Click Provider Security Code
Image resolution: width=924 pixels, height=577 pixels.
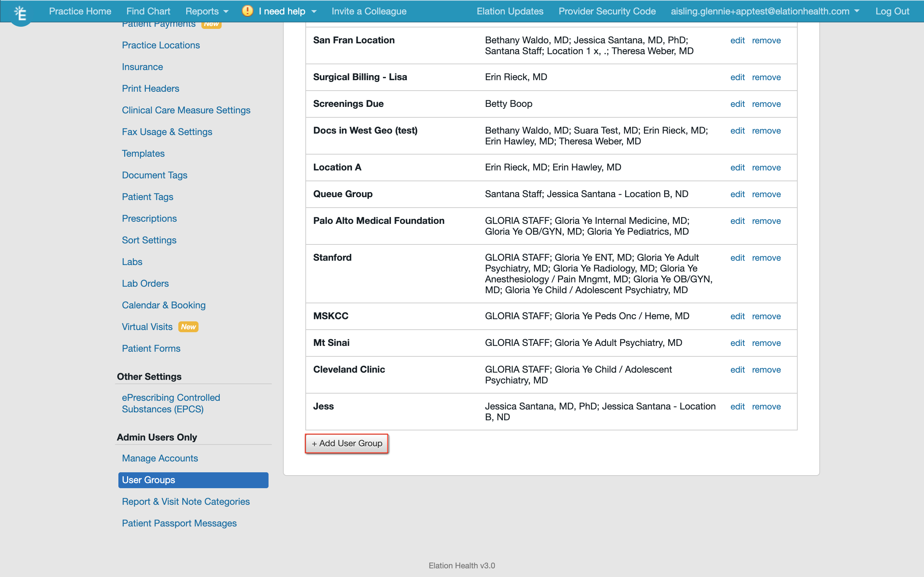[606, 11]
